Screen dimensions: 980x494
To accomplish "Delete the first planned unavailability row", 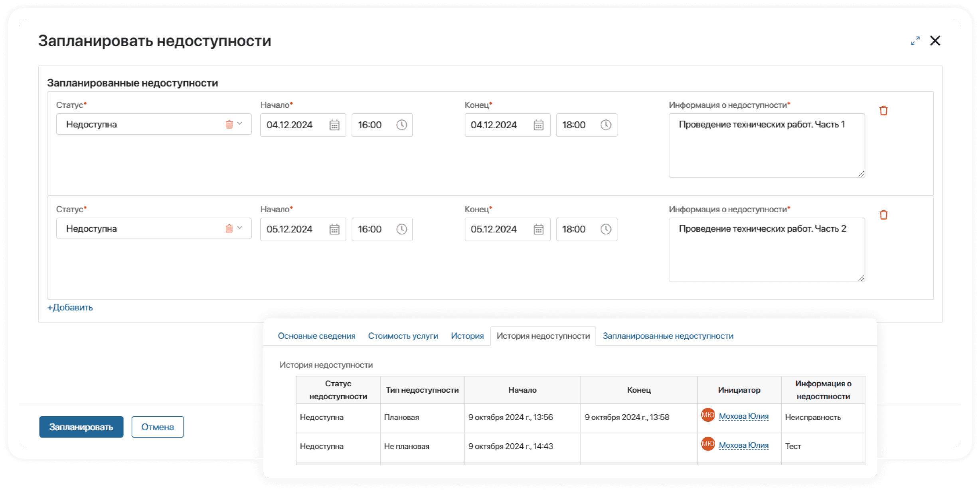I will (883, 111).
